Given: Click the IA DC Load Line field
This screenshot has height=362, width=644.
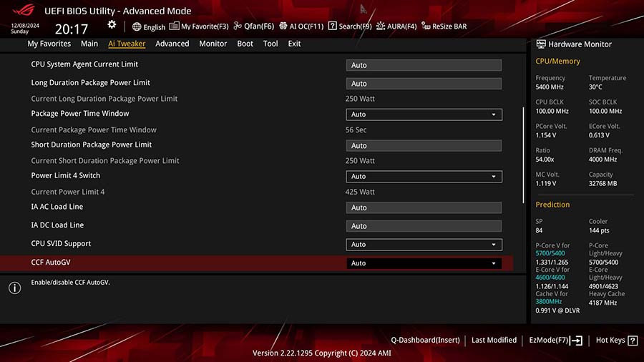Looking at the screenshot, I should [424, 226].
